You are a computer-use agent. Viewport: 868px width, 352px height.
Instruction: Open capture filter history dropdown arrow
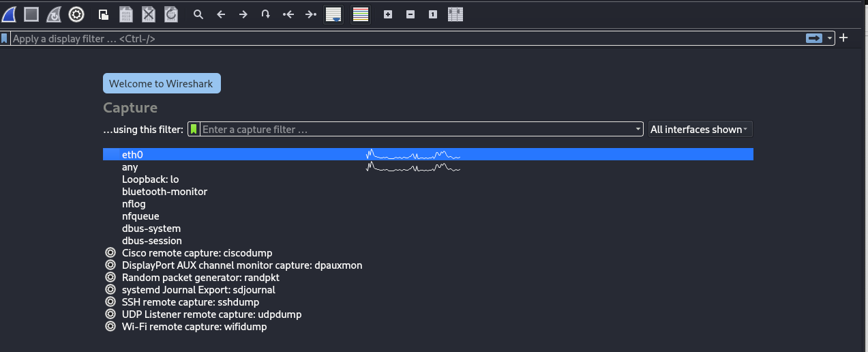(638, 129)
